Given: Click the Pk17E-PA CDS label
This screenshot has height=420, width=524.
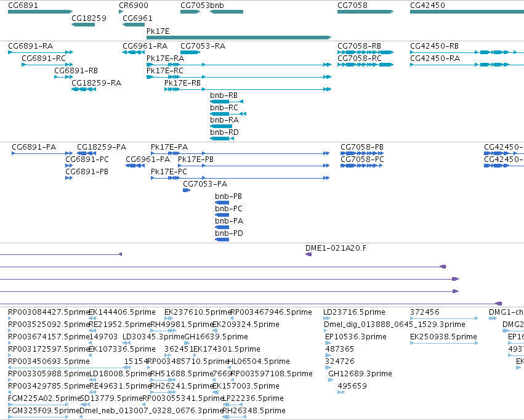Looking at the screenshot, I should click(169, 147).
